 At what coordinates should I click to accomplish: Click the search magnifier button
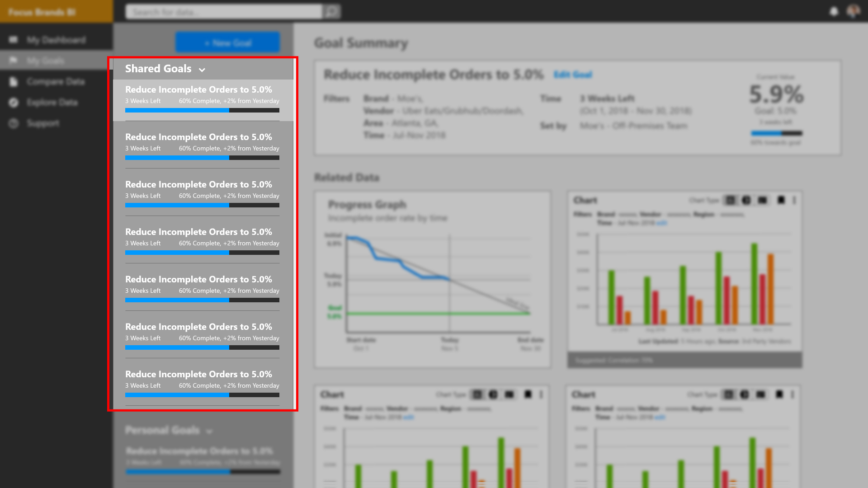pos(332,12)
